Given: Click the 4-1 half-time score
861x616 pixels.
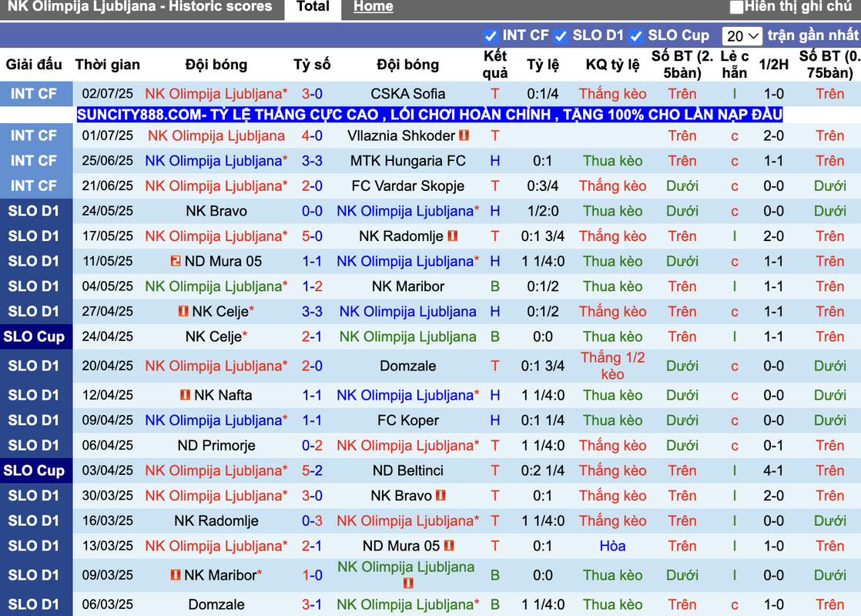Looking at the screenshot, I should pyautogui.click(x=773, y=470).
